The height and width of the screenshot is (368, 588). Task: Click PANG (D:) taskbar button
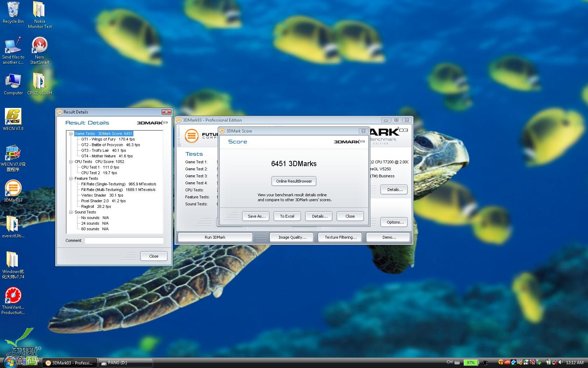point(125,363)
